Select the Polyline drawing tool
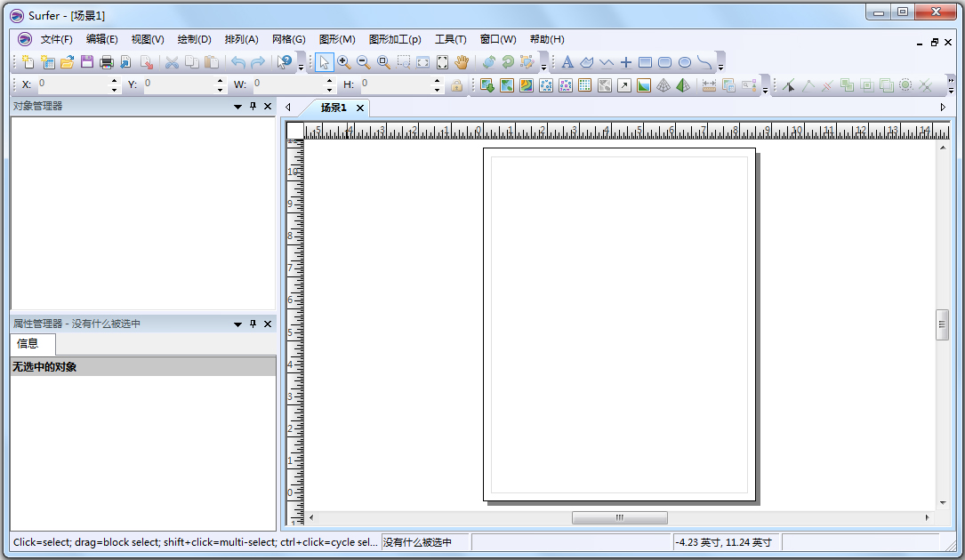This screenshot has height=560, width=965. tap(607, 61)
